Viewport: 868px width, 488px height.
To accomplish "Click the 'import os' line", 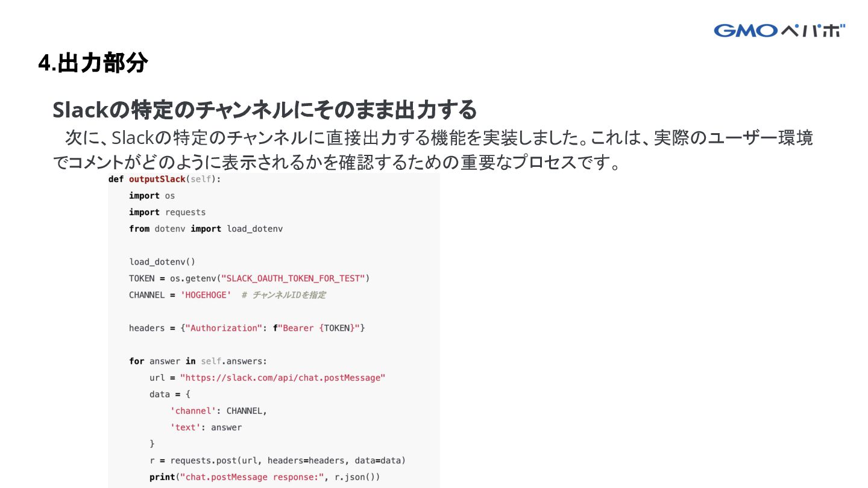I will tap(152, 196).
